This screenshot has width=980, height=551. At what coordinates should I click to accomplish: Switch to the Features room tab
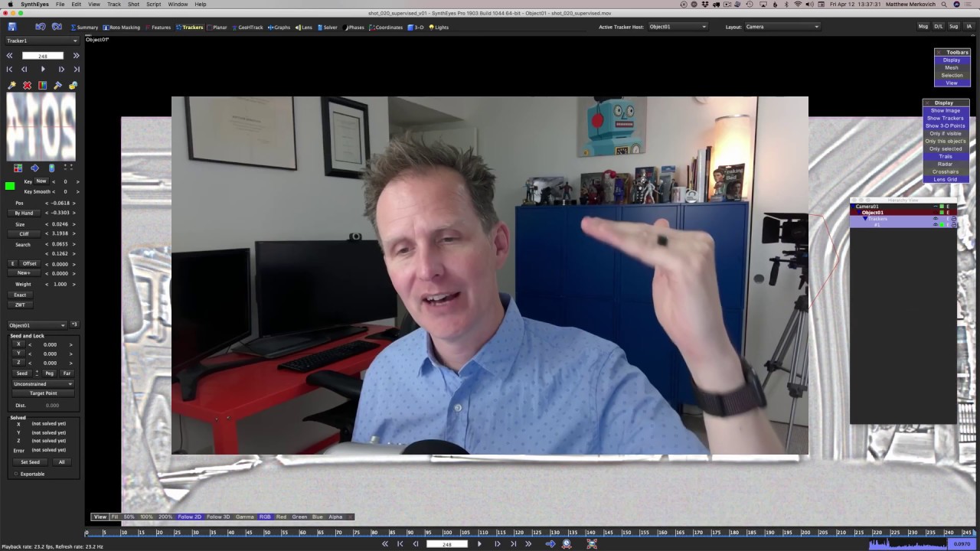tap(158, 28)
